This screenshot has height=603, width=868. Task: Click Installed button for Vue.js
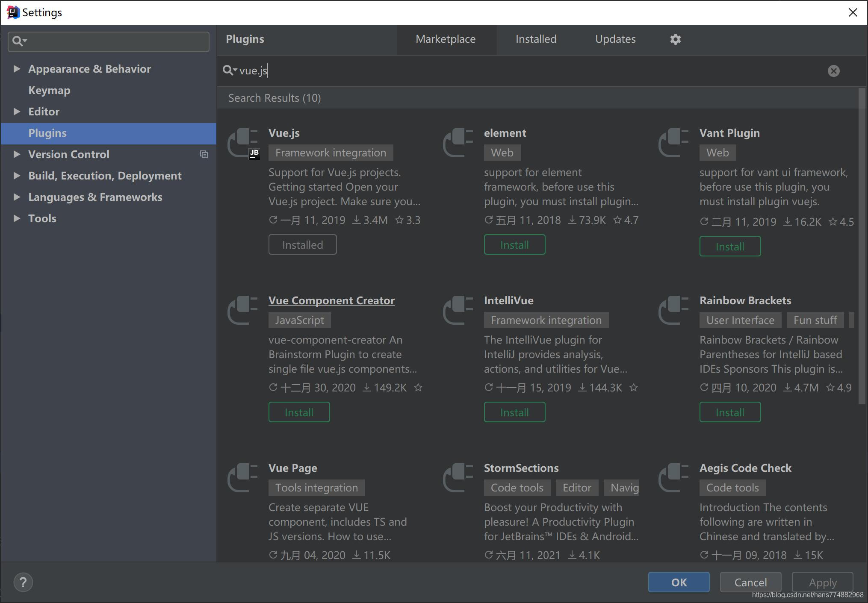(x=302, y=244)
